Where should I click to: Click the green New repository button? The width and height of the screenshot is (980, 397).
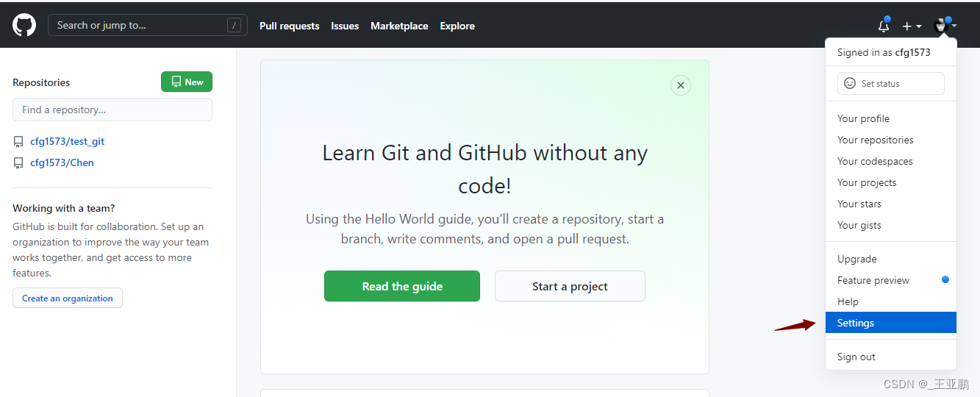[x=187, y=82]
